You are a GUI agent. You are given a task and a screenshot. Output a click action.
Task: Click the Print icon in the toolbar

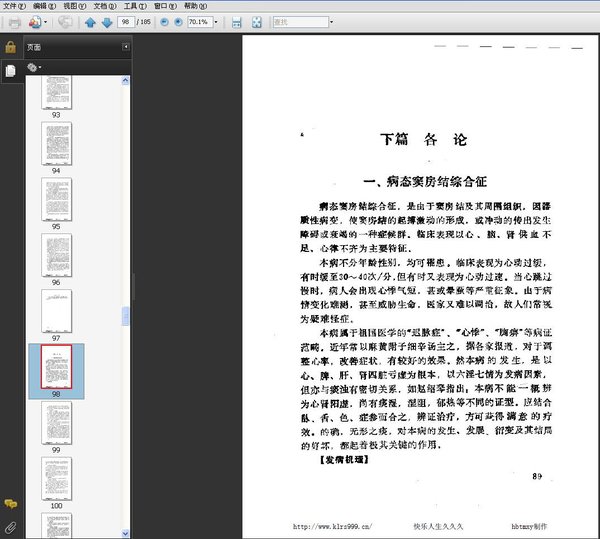(14, 22)
